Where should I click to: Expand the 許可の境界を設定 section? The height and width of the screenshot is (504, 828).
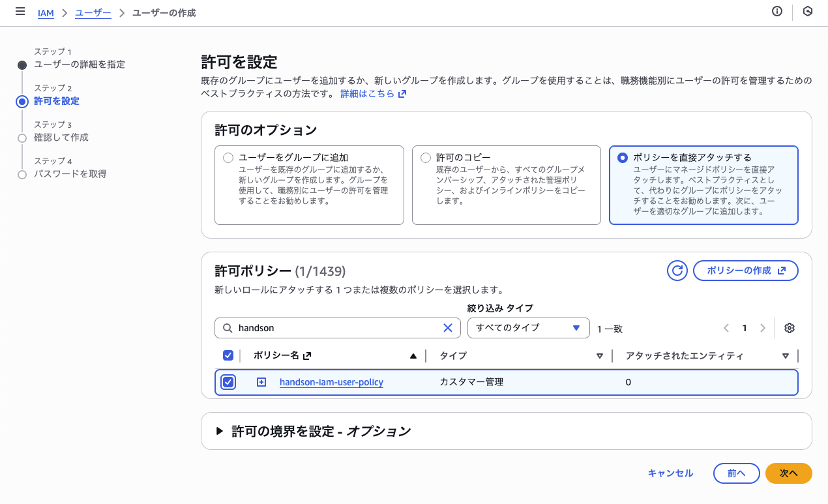pyautogui.click(x=220, y=430)
